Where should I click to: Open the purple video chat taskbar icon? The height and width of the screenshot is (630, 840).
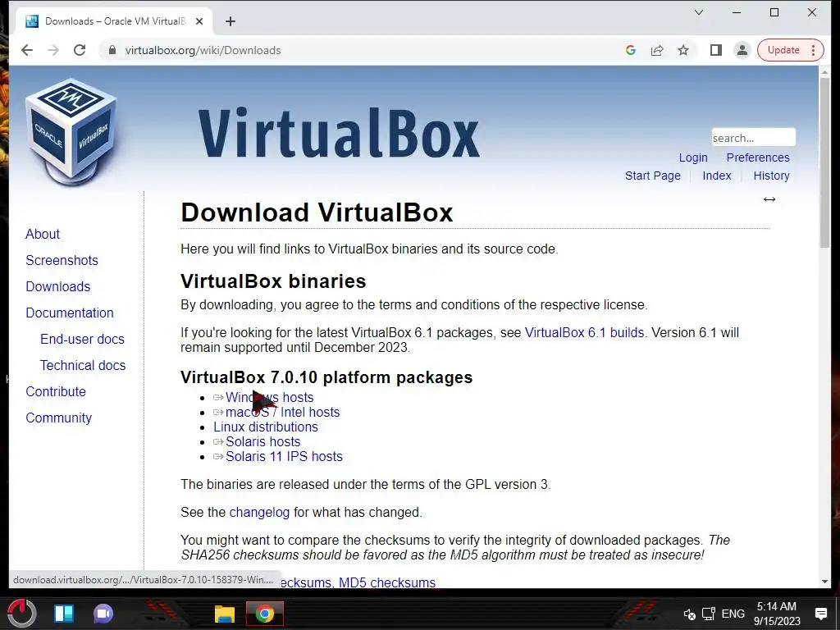103,614
